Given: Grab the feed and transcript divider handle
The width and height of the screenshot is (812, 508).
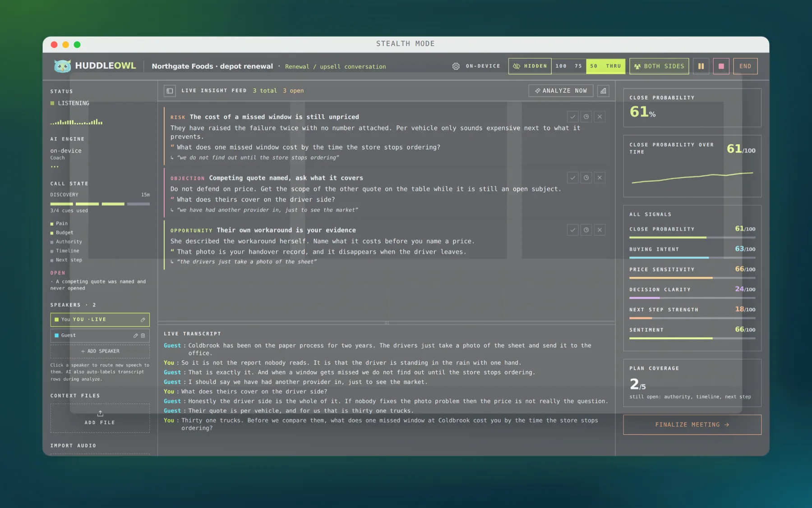Looking at the screenshot, I should point(387,323).
